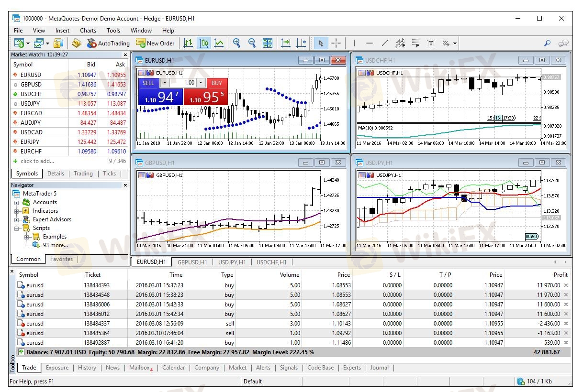Select the text label drawing tool
The width and height of the screenshot is (583, 392).
pyautogui.click(x=431, y=43)
